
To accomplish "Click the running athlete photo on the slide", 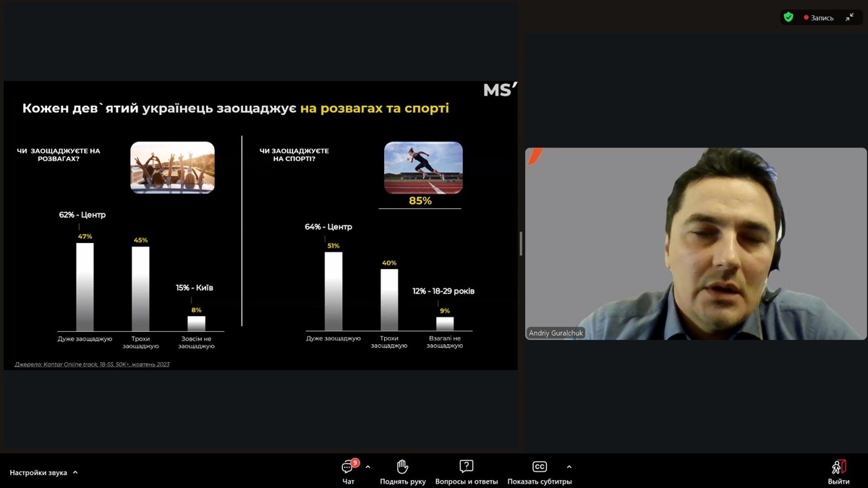I will coord(423,167).
